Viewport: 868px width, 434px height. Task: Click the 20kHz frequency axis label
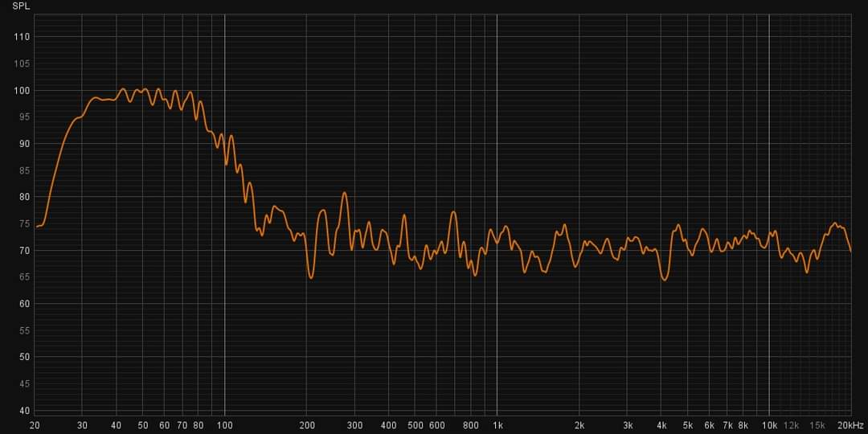pos(850,425)
